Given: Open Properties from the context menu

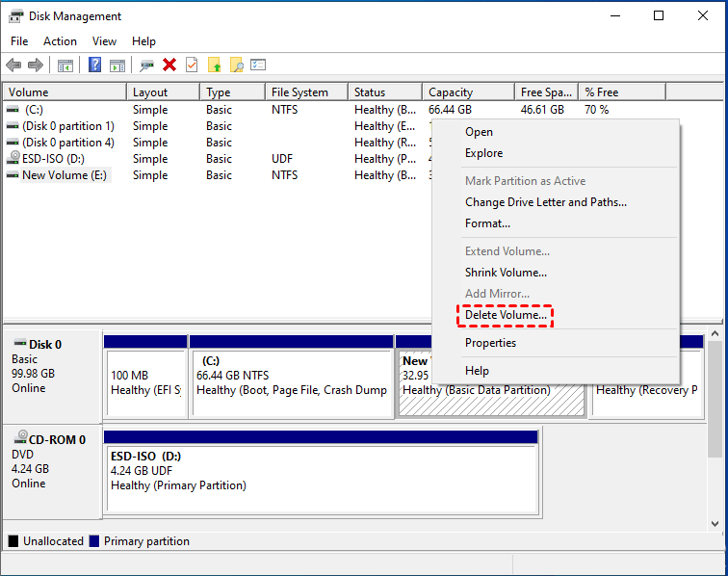Looking at the screenshot, I should coord(490,343).
